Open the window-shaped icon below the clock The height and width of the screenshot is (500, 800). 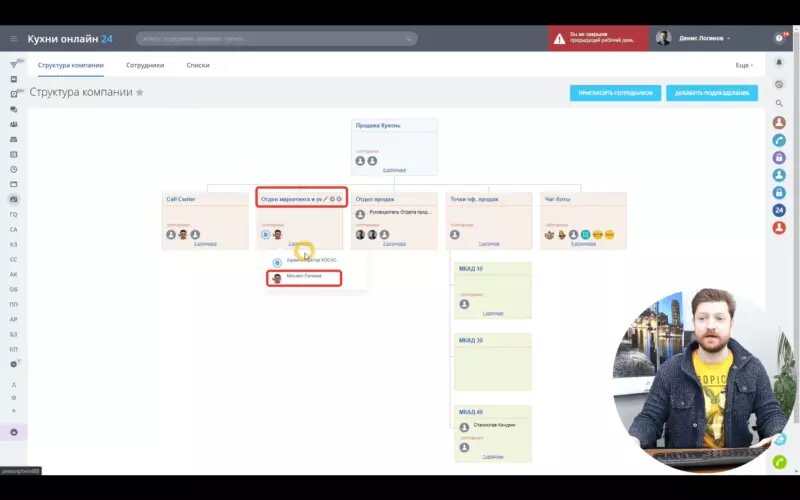pos(14,184)
